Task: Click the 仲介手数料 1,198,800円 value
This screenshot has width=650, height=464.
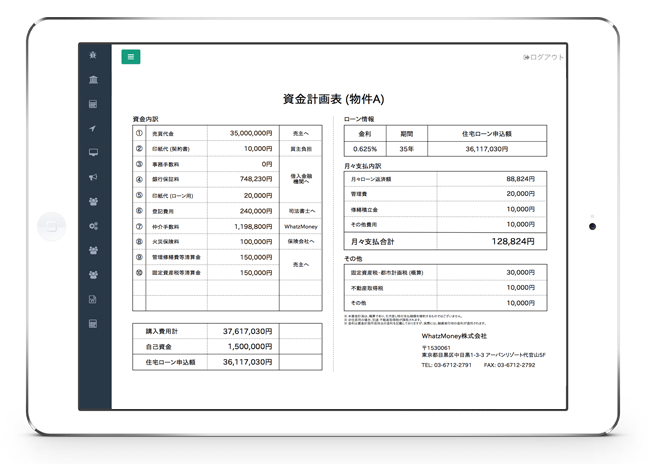Action: [242, 227]
